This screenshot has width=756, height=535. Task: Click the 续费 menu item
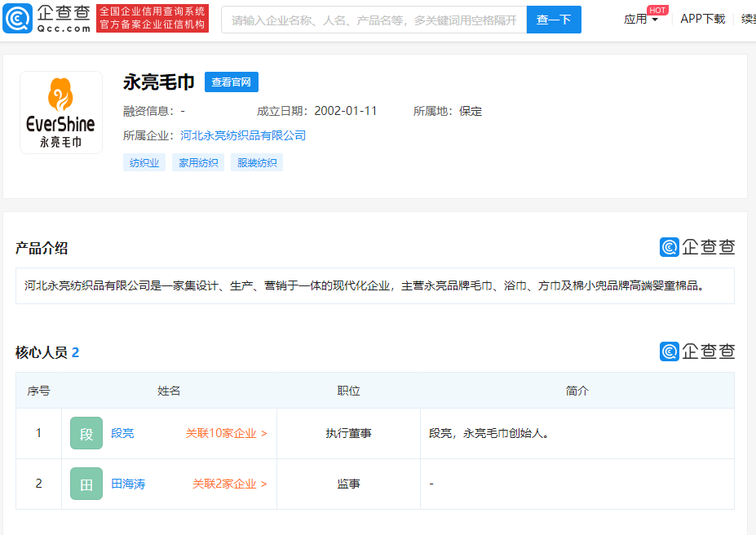[x=749, y=20]
